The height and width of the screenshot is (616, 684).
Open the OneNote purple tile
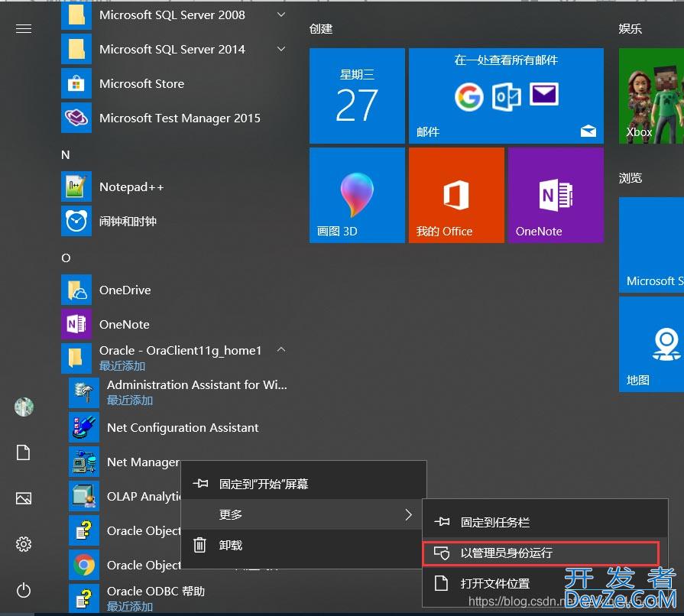coord(555,195)
